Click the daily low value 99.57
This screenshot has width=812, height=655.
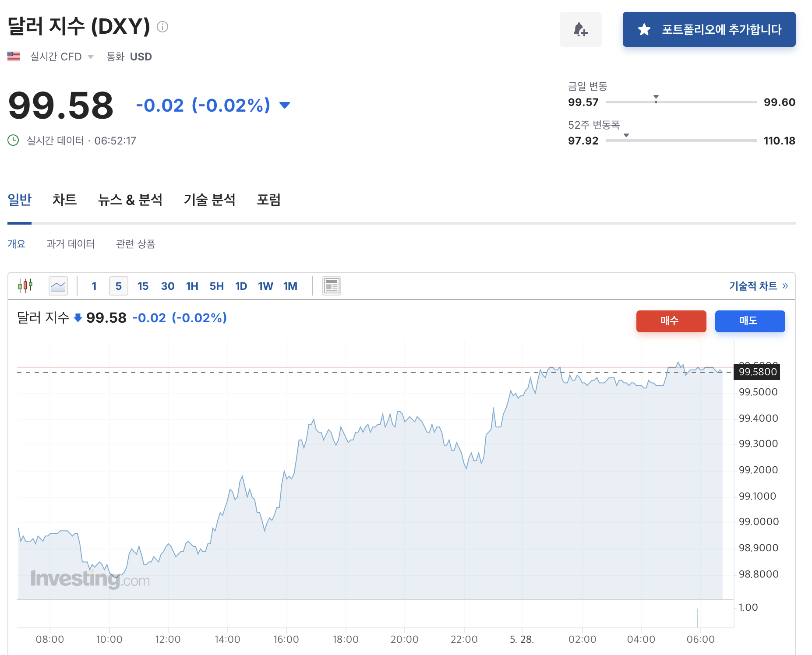pyautogui.click(x=583, y=102)
